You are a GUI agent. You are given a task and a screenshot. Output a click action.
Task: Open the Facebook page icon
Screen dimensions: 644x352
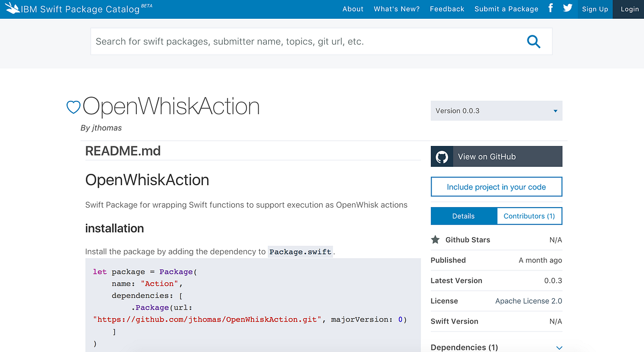tap(550, 9)
